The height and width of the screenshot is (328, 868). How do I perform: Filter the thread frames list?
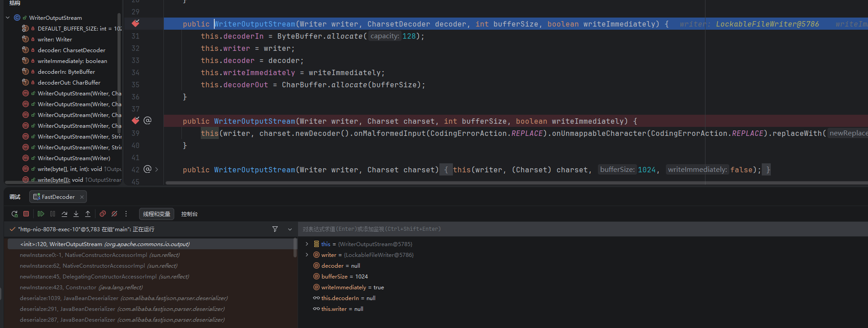point(275,229)
